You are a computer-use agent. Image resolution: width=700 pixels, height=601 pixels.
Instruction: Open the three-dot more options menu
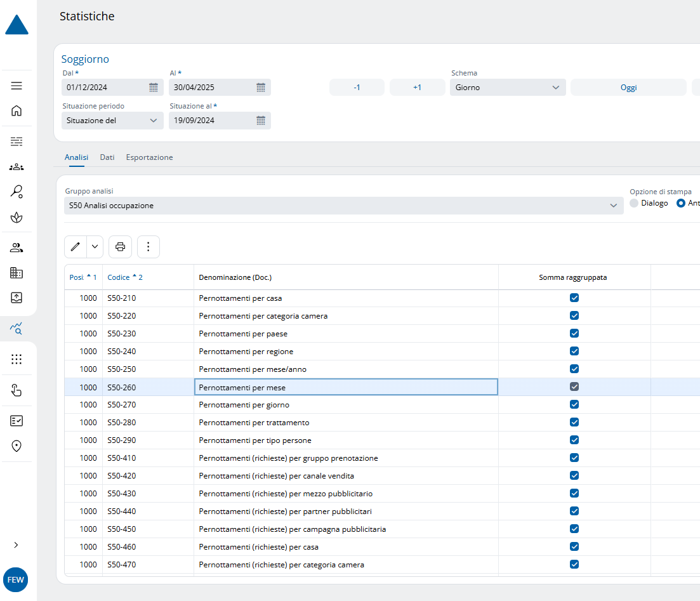[x=149, y=247]
